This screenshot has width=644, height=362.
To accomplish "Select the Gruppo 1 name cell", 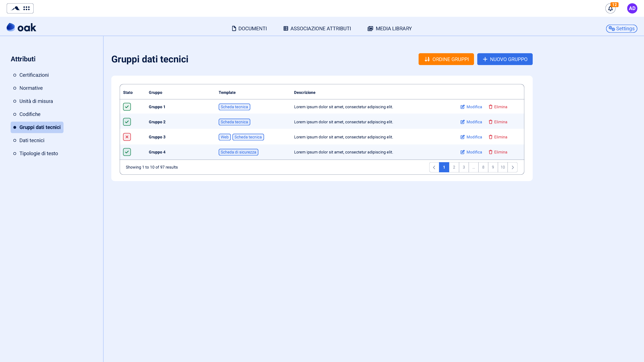I will point(157,107).
